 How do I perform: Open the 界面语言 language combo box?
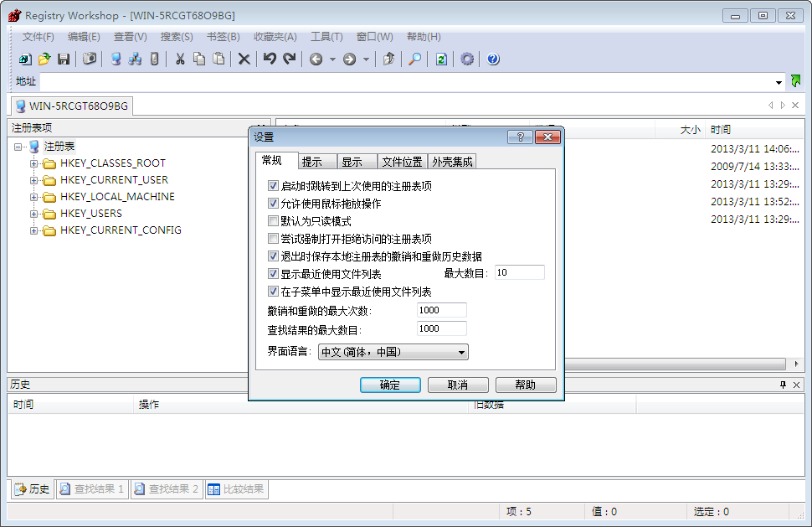point(393,353)
